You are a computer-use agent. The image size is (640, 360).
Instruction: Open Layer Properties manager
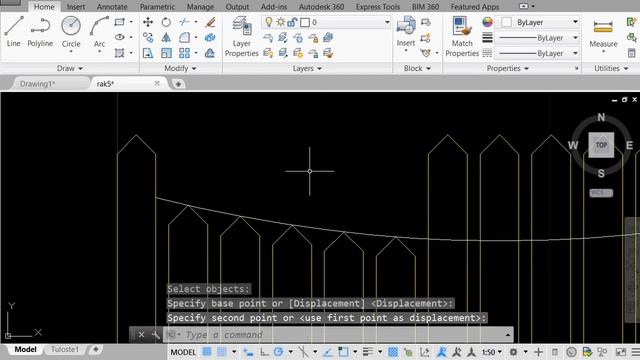[241, 37]
